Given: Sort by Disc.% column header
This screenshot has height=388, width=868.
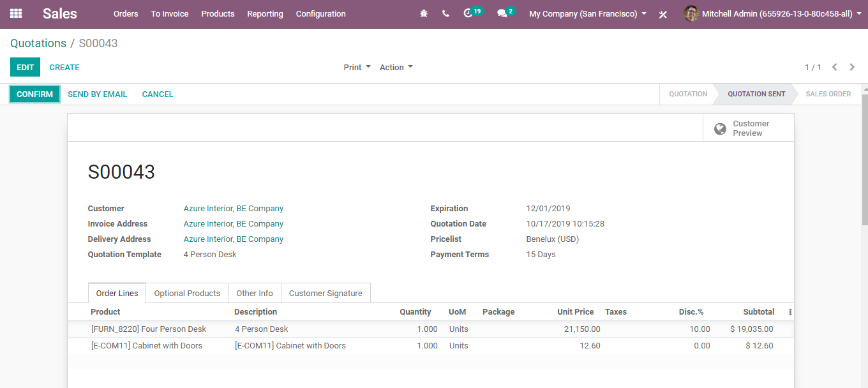Looking at the screenshot, I should pos(691,312).
